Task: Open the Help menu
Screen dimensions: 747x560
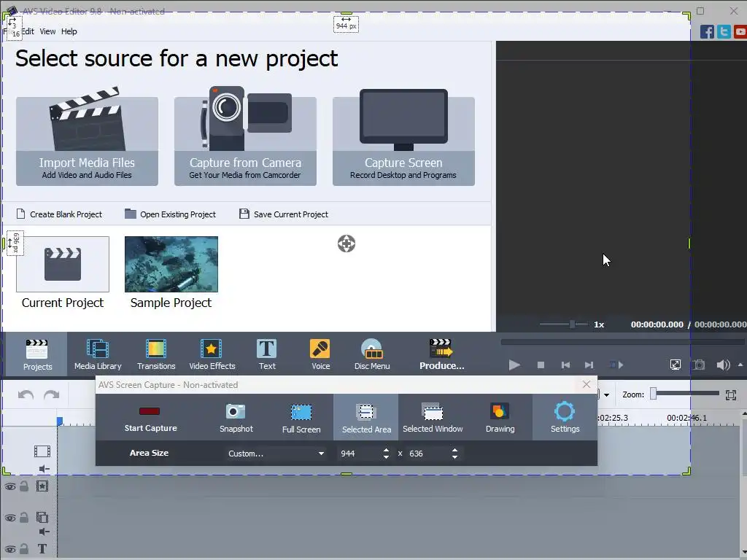Action: pos(69,31)
